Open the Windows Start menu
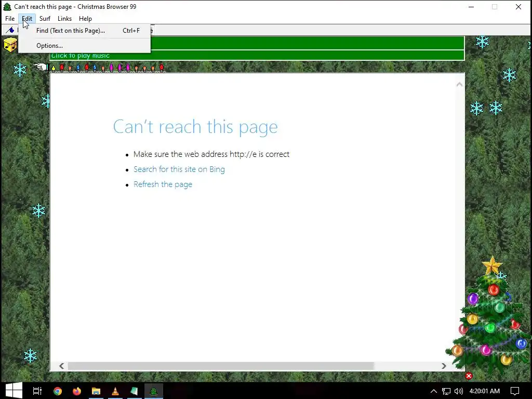The height and width of the screenshot is (399, 532). (14, 391)
